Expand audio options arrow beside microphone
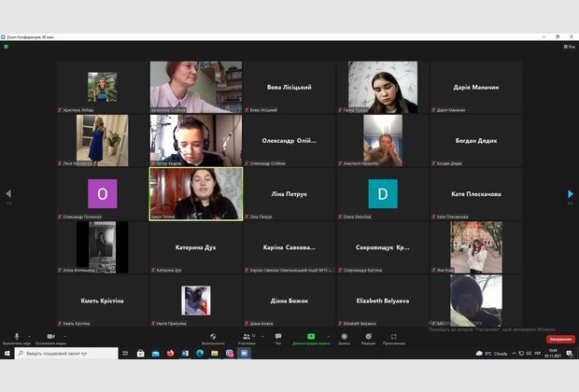This screenshot has width=579, height=392. [28, 334]
